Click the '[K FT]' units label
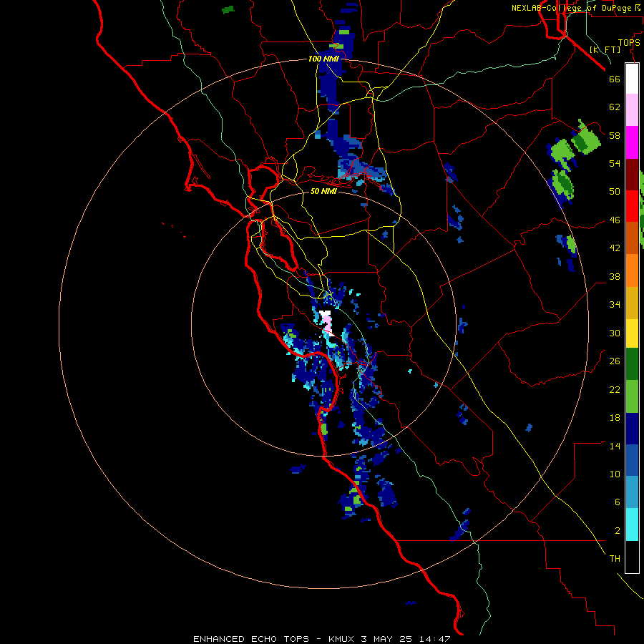The height and width of the screenshot is (644, 644). 605,49
